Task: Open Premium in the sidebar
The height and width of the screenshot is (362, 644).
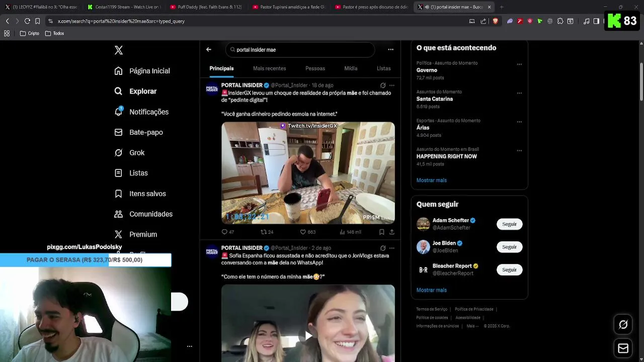Action: (x=135, y=234)
